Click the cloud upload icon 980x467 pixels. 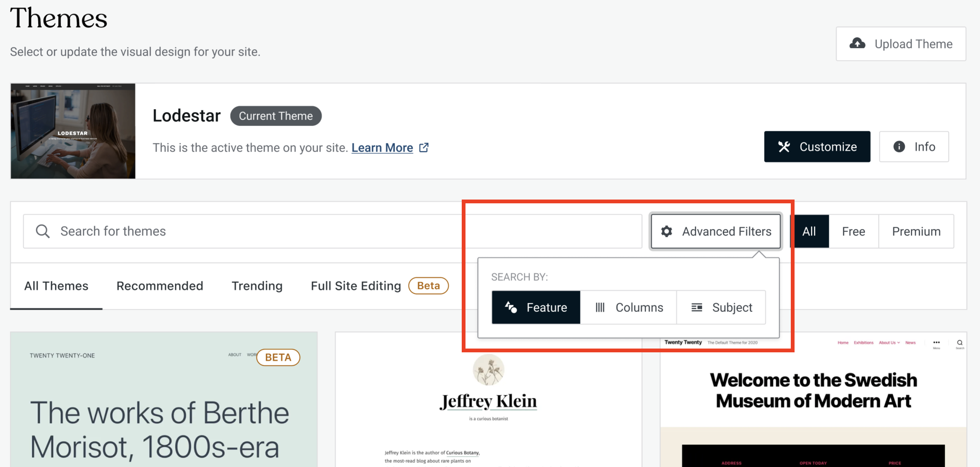click(857, 43)
